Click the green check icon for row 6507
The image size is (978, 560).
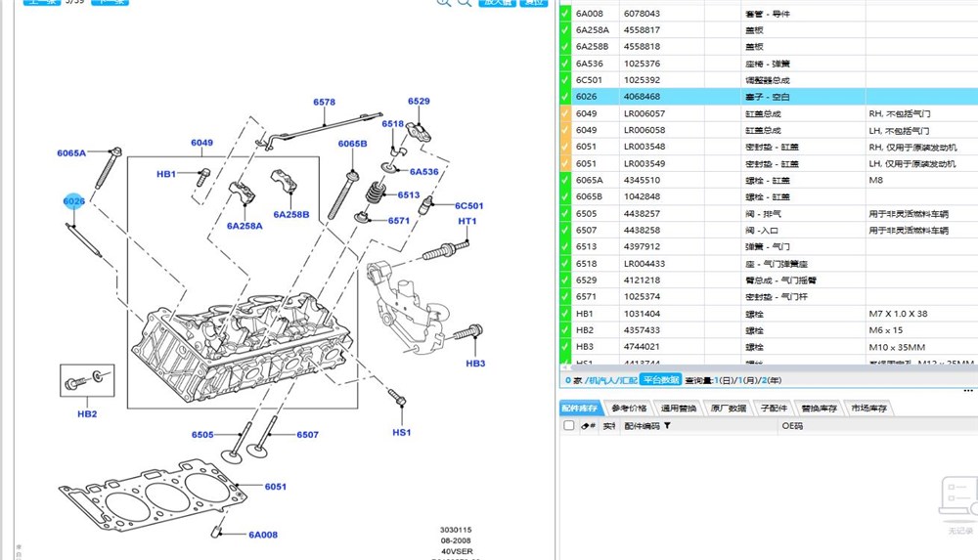(565, 230)
